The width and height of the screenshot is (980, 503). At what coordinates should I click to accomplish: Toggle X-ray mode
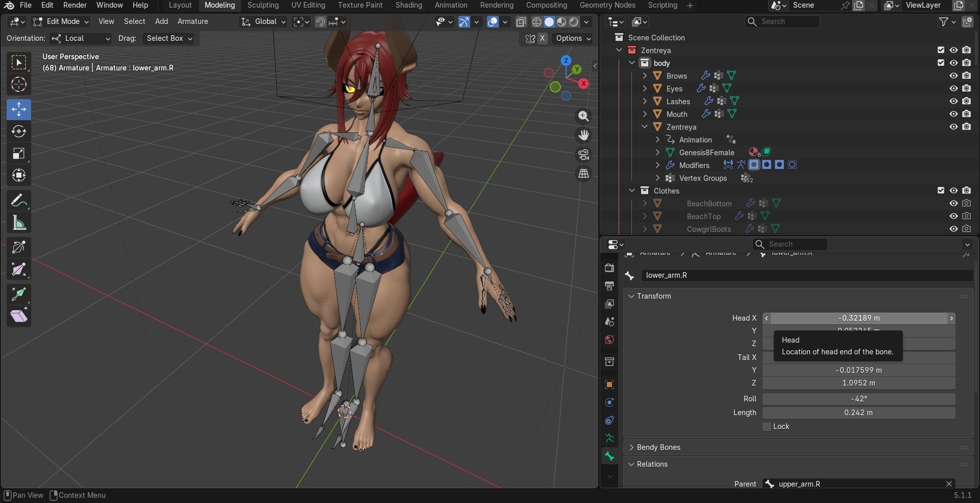pyautogui.click(x=521, y=21)
